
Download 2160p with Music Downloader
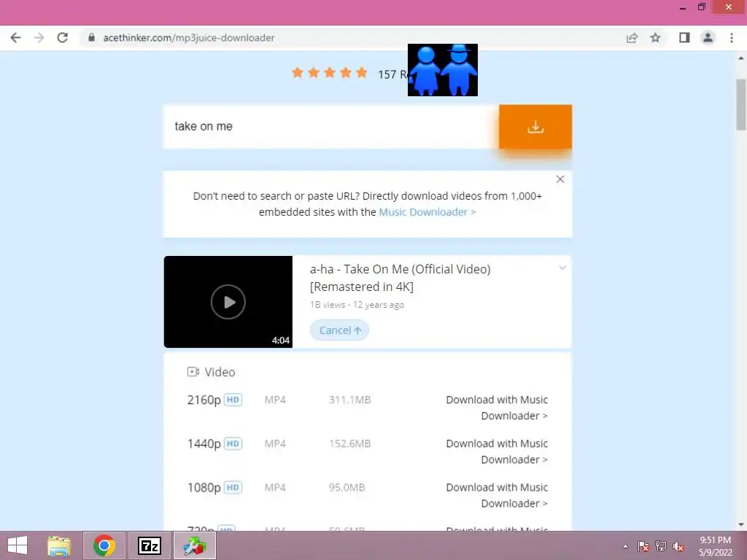click(x=497, y=408)
